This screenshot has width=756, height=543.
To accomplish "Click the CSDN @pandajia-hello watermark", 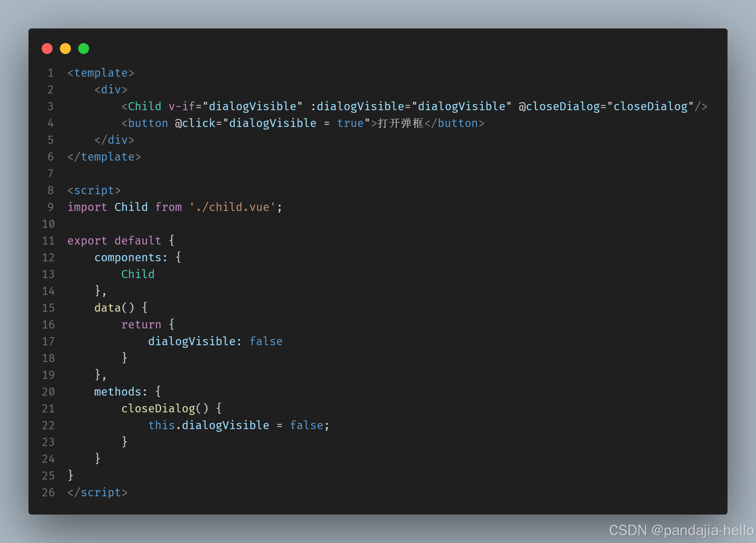I will point(681,530).
